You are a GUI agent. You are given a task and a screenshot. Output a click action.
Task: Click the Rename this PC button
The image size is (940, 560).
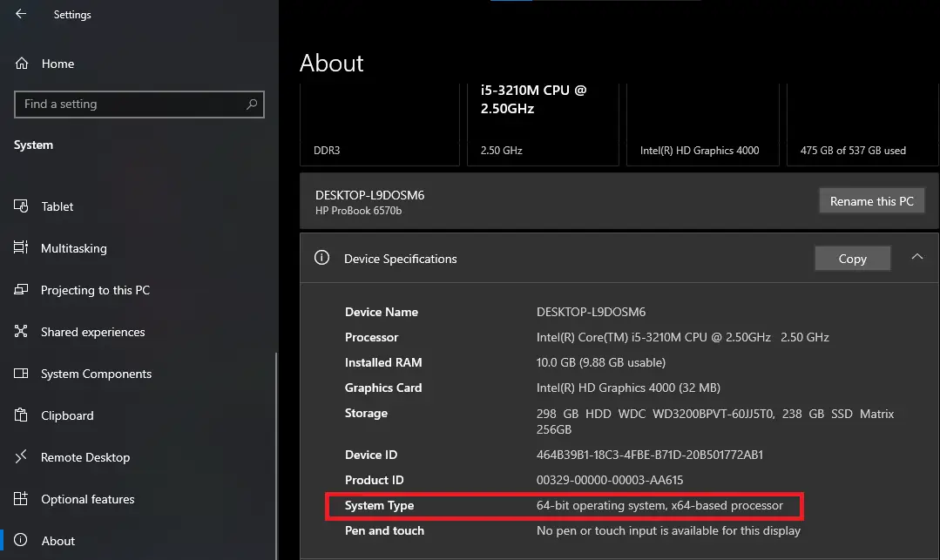click(871, 200)
